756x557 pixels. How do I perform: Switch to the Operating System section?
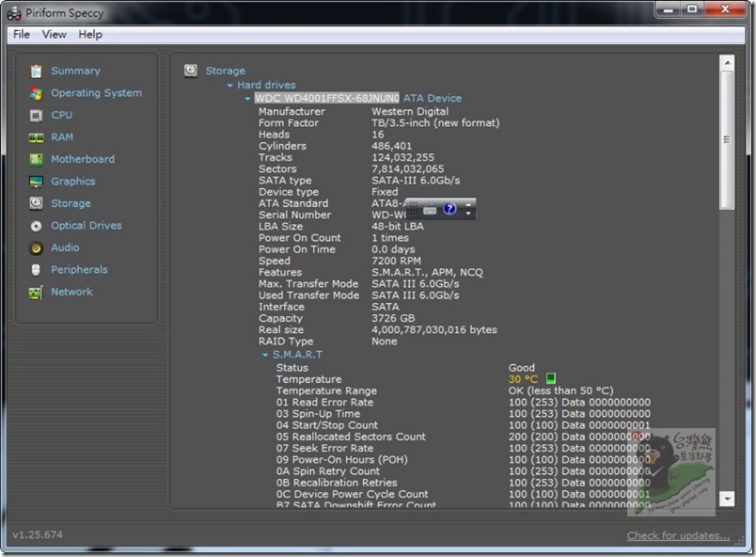coord(97,93)
